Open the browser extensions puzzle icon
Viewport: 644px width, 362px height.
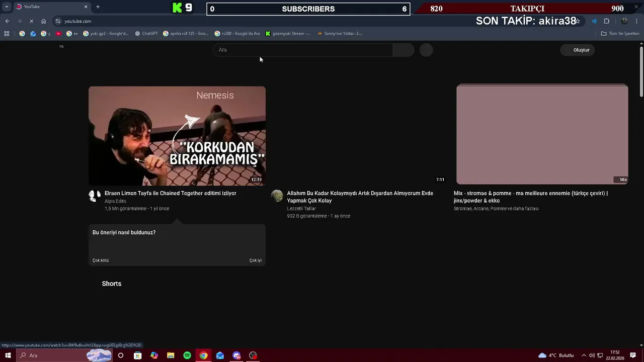click(x=607, y=21)
